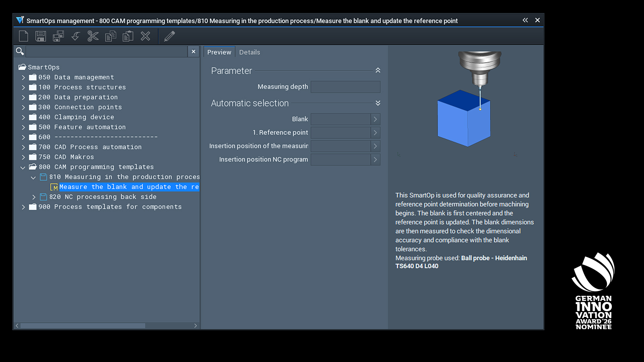The width and height of the screenshot is (644, 362).
Task: Click the Save toolbar icon
Action: (x=41, y=36)
